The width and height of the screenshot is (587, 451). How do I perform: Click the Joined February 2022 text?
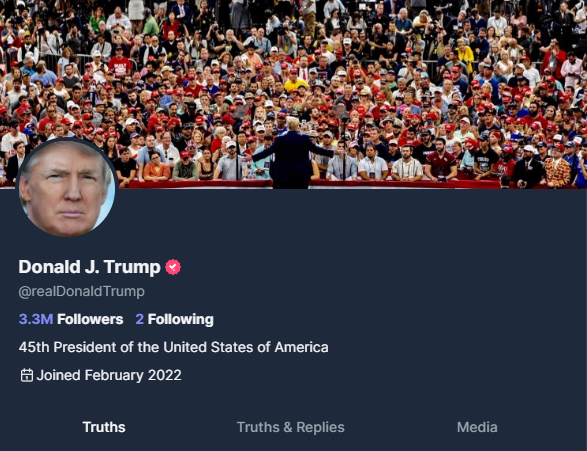coord(109,375)
